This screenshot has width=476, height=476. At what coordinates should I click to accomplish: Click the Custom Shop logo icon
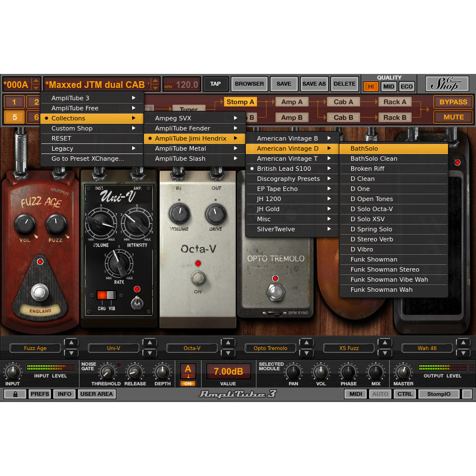447,83
